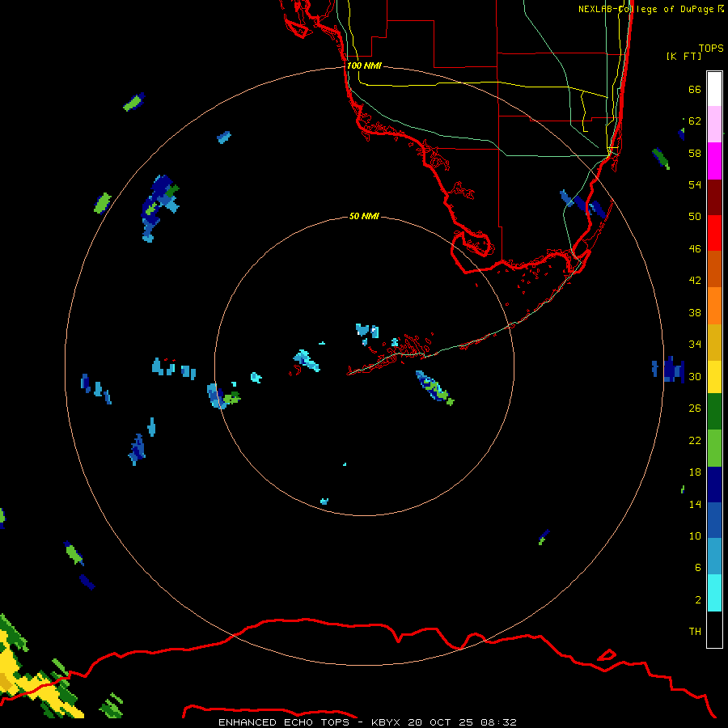Viewport: 728px width, 728px height.
Task: Pick the dark red legend swatch
Action: [714, 197]
